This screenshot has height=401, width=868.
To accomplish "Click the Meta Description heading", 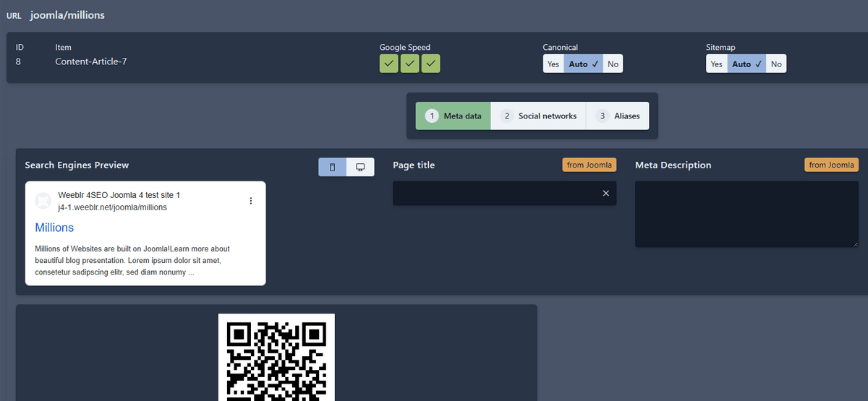I will pos(673,165).
